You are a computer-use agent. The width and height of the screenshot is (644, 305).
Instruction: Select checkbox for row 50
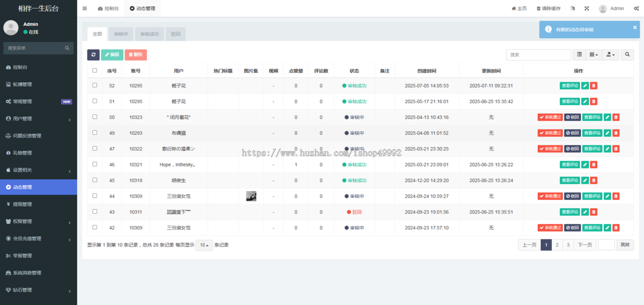(x=95, y=117)
